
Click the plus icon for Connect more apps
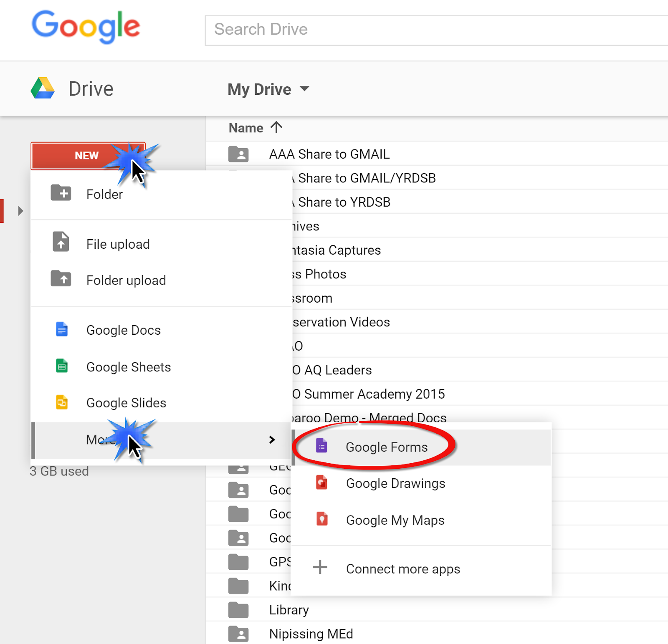(x=320, y=567)
